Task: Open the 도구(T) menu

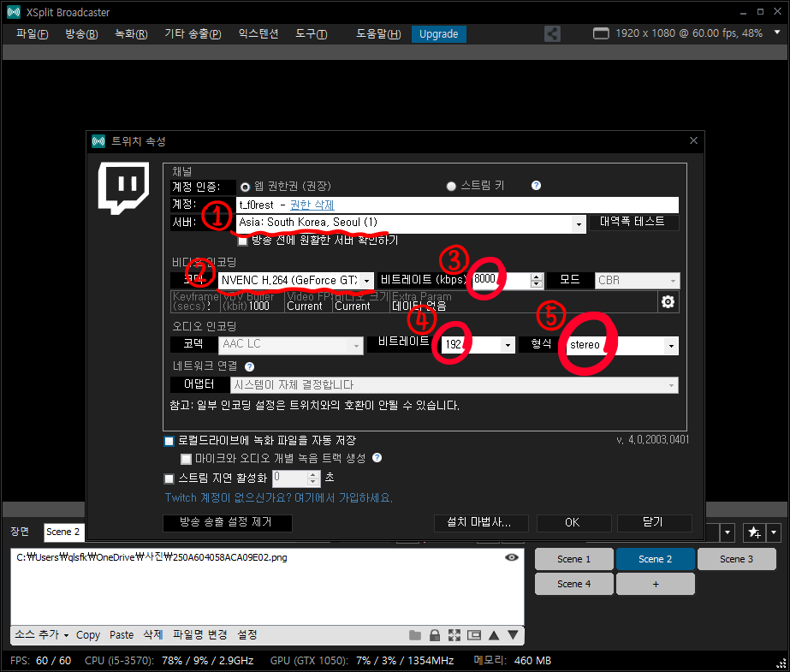Action: click(312, 33)
